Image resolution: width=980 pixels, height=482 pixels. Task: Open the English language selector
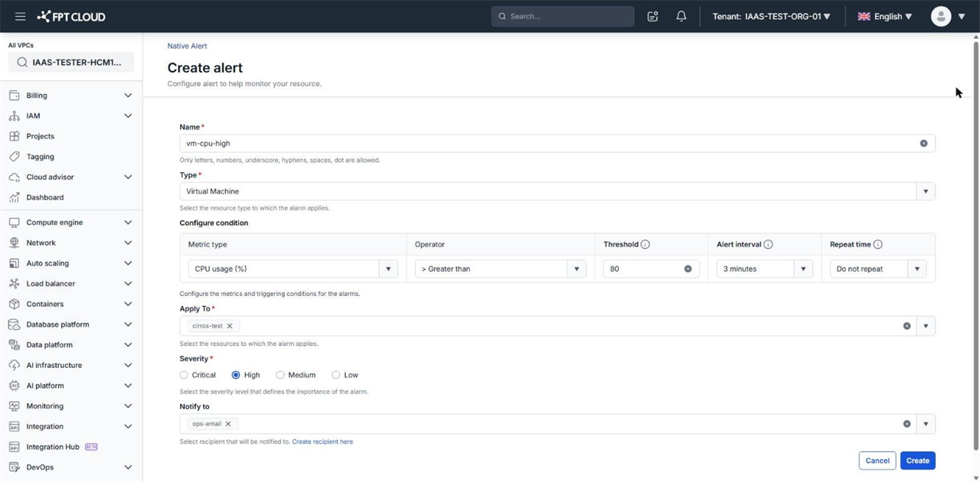(x=884, y=16)
